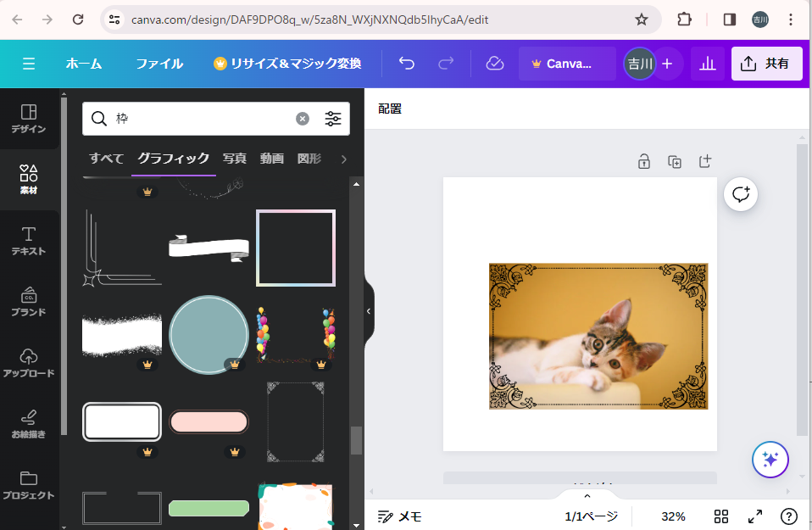This screenshot has height=530, width=812.
Task: Open the analytics bar chart icon
Action: (708, 64)
